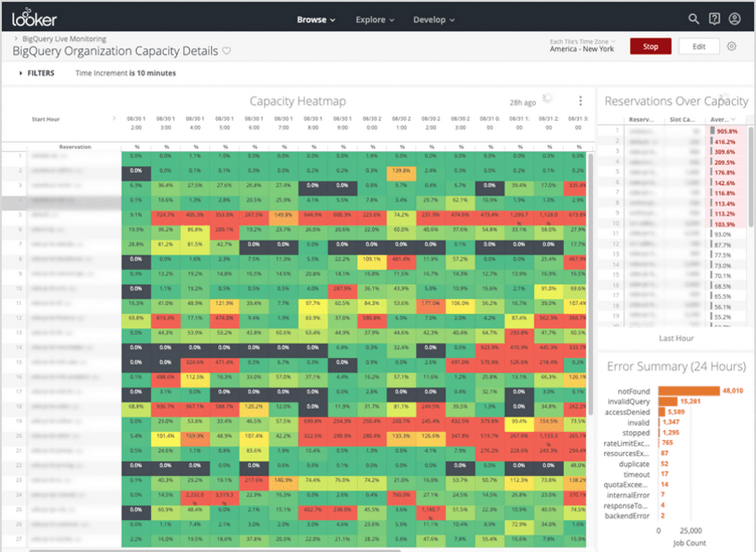This screenshot has width=756, height=552.
Task: Click the 905.8% value in Reservations table
Action: tap(727, 131)
